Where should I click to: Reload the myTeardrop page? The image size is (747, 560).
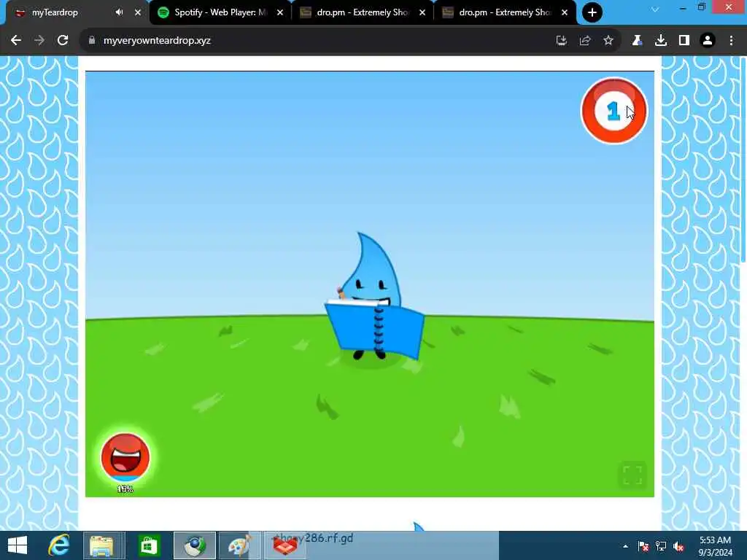pos(63,41)
